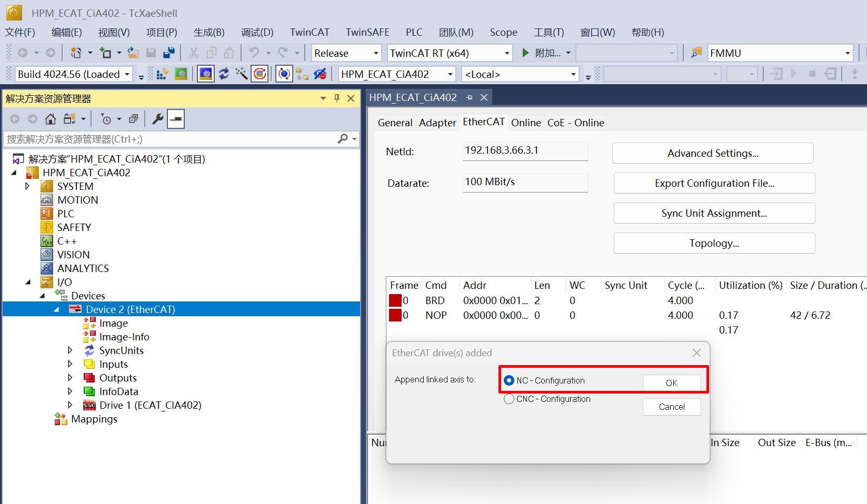Click the search magnifier in Solution Explorer
Viewport: 867px width, 504px height.
point(343,139)
